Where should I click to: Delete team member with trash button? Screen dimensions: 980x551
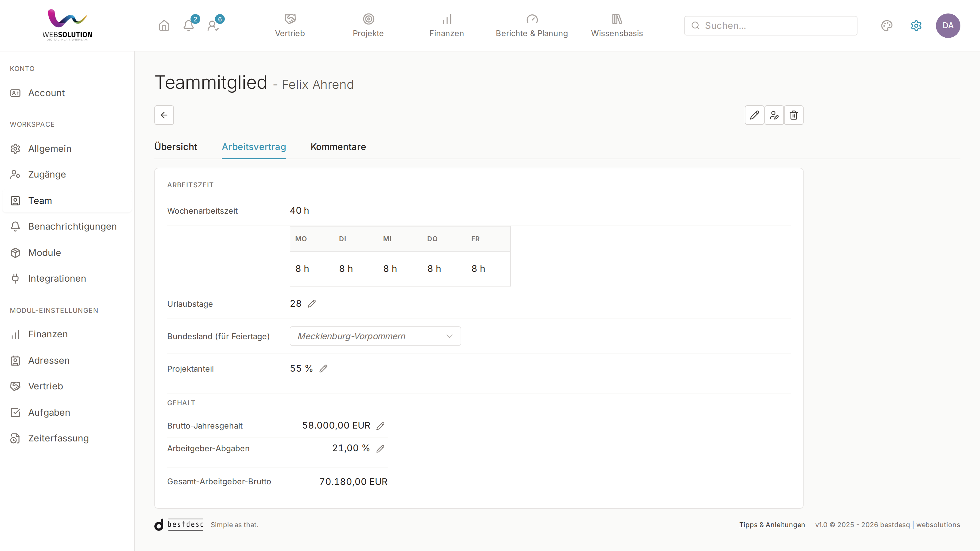pyautogui.click(x=793, y=115)
